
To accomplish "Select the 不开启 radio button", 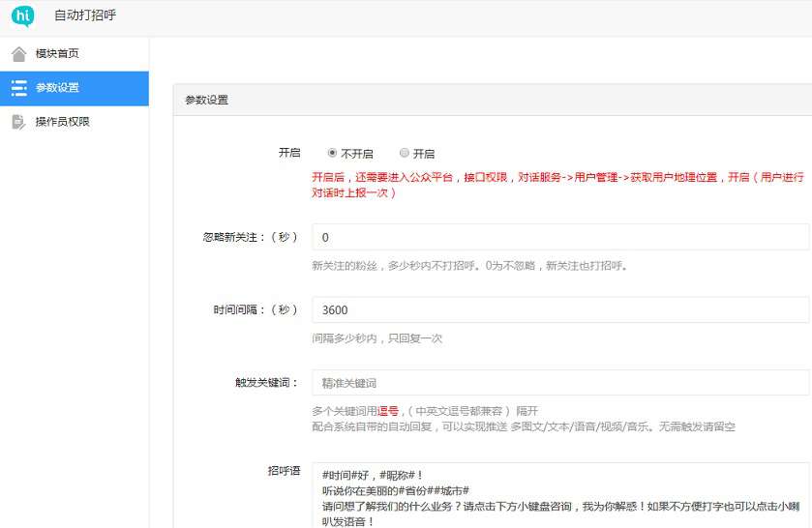I will coord(333,153).
